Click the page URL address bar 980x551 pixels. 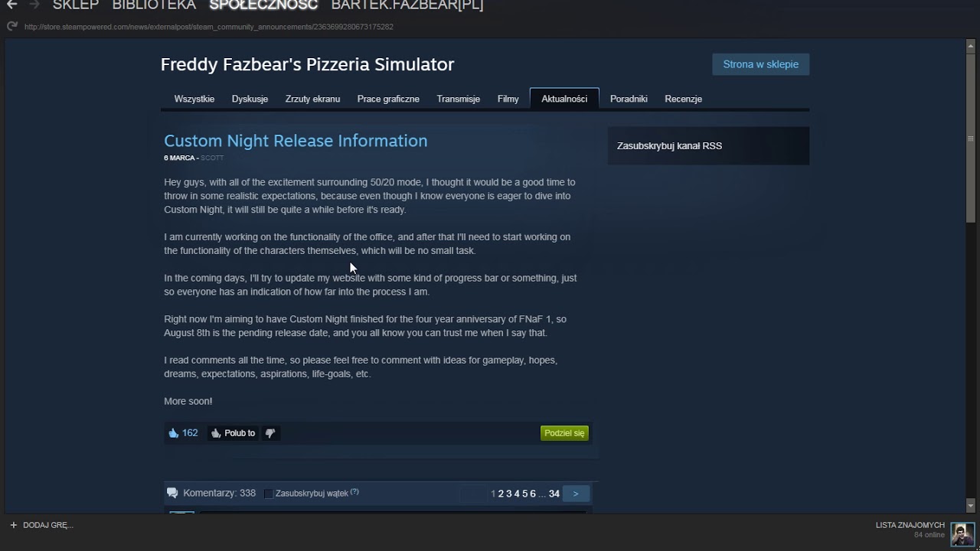209,27
